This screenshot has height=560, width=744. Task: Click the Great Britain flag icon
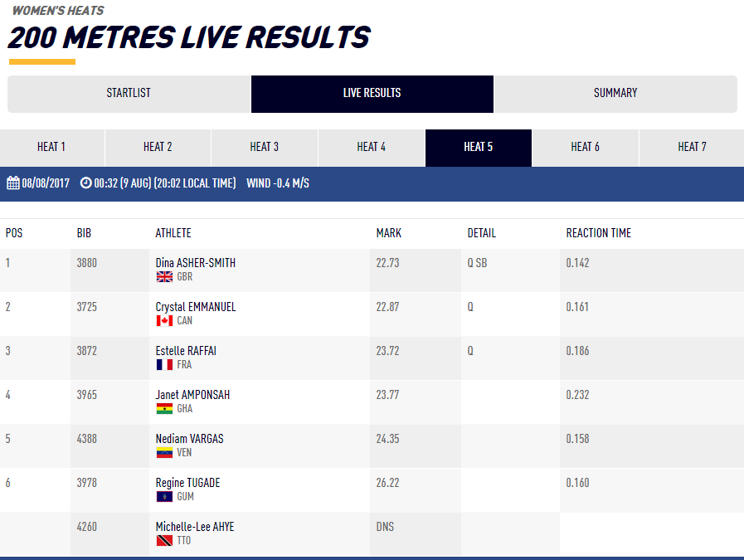pyautogui.click(x=164, y=277)
